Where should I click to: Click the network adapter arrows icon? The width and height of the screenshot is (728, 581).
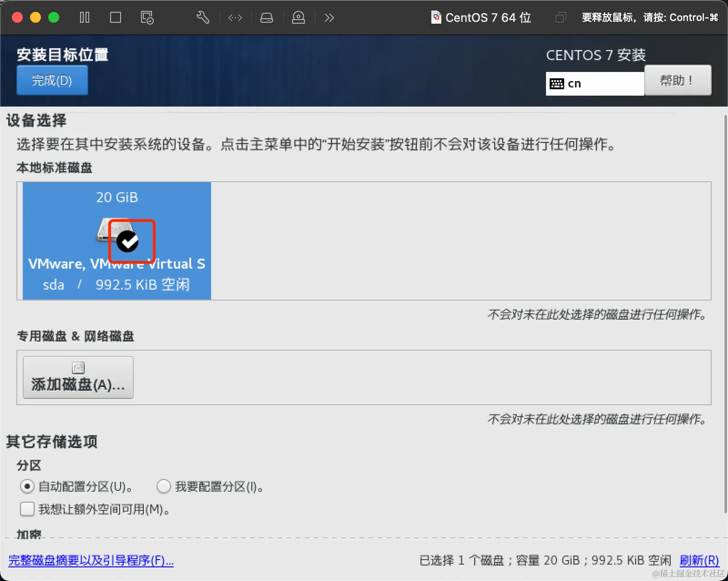tap(235, 18)
